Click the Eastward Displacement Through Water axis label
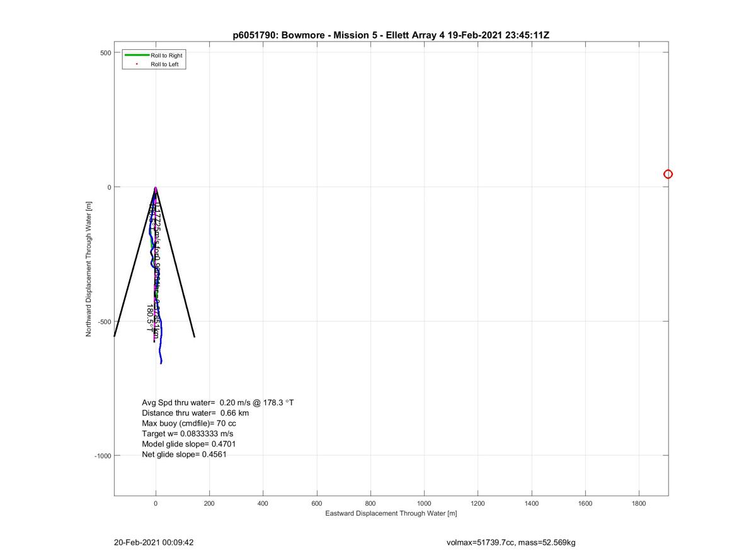This screenshot has width=756, height=558. click(391, 513)
